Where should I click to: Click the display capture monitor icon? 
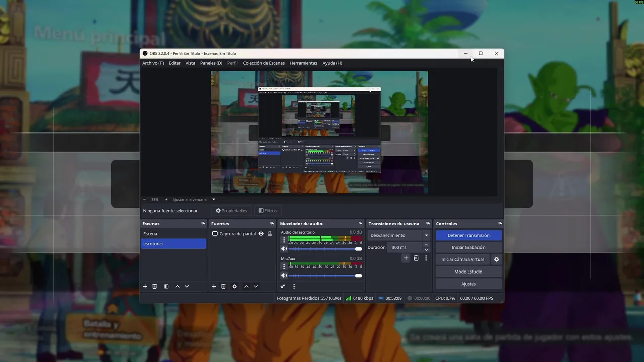215,234
